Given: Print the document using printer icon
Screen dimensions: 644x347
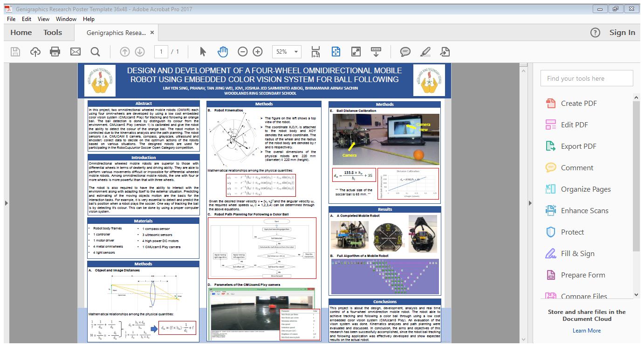Looking at the screenshot, I should (55, 52).
